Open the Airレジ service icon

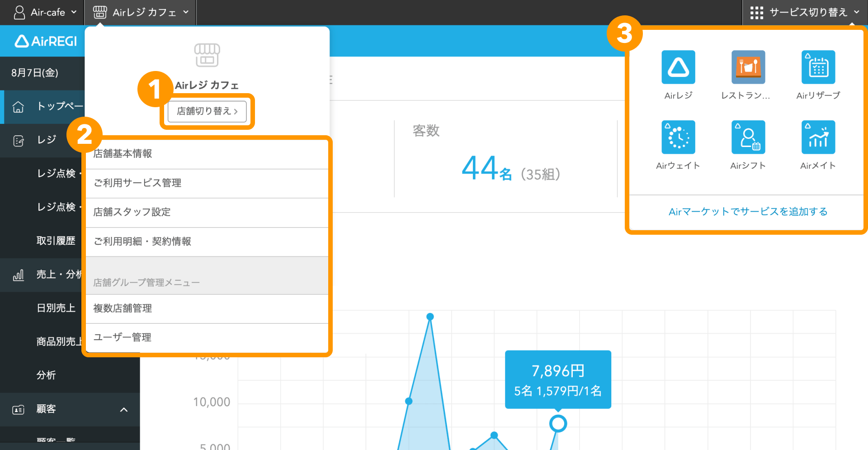point(678,67)
